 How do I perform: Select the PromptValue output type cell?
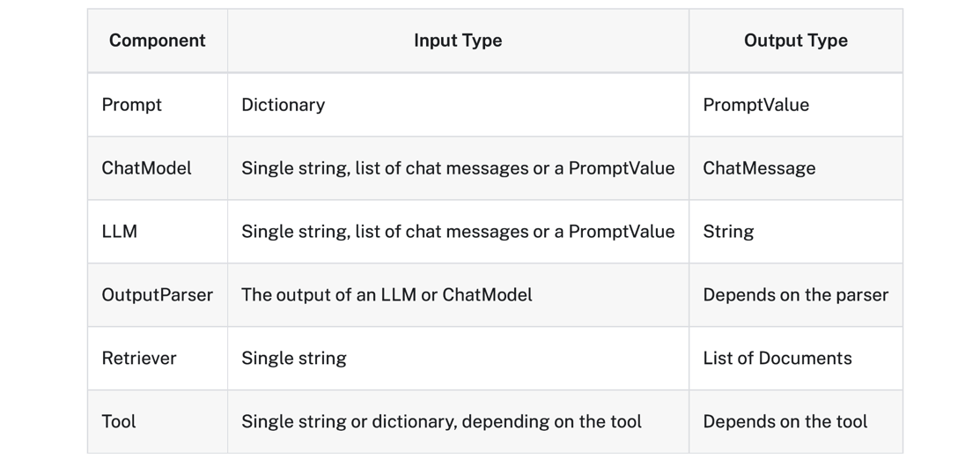pos(796,105)
